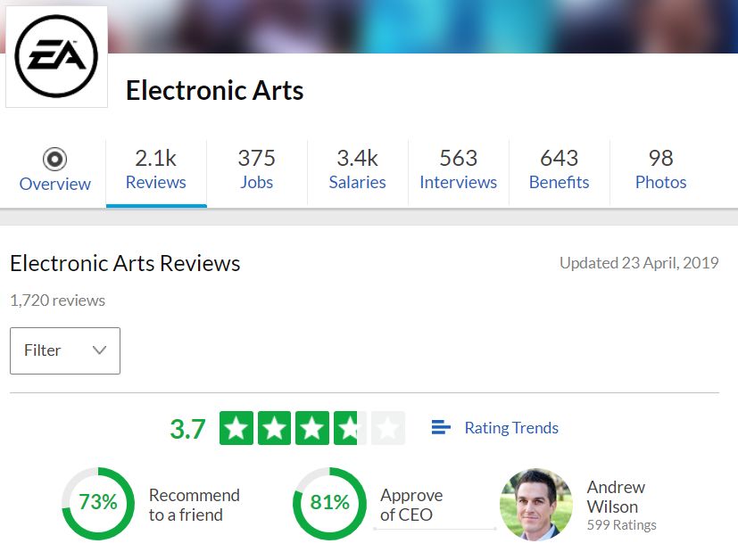Click the 73% recommend circle chart
738x560 pixels.
(98, 503)
